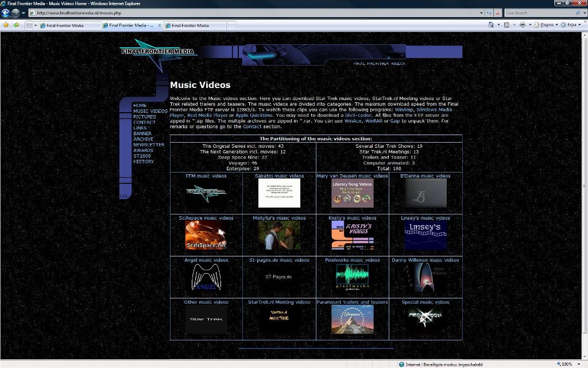Open MUSIC VIDEOS in the site navigation
Screen dimensions: 588x368
pyautogui.click(x=150, y=111)
